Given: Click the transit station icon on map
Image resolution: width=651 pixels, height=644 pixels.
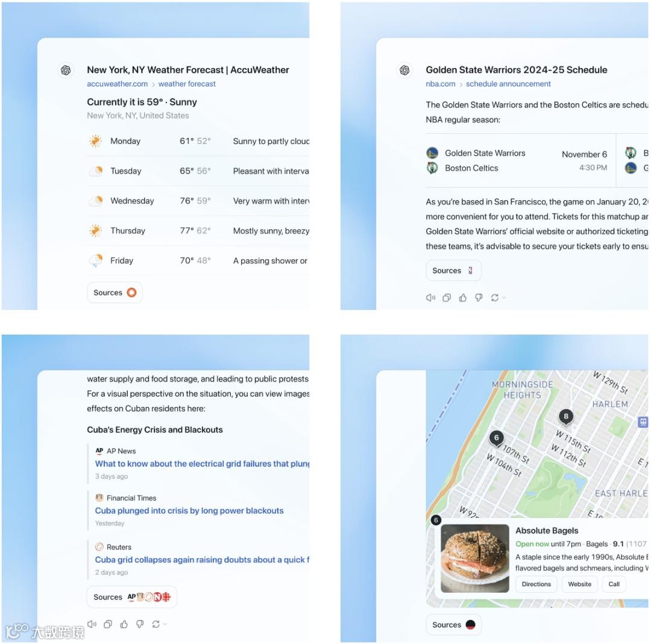Looking at the screenshot, I should 643,422.
